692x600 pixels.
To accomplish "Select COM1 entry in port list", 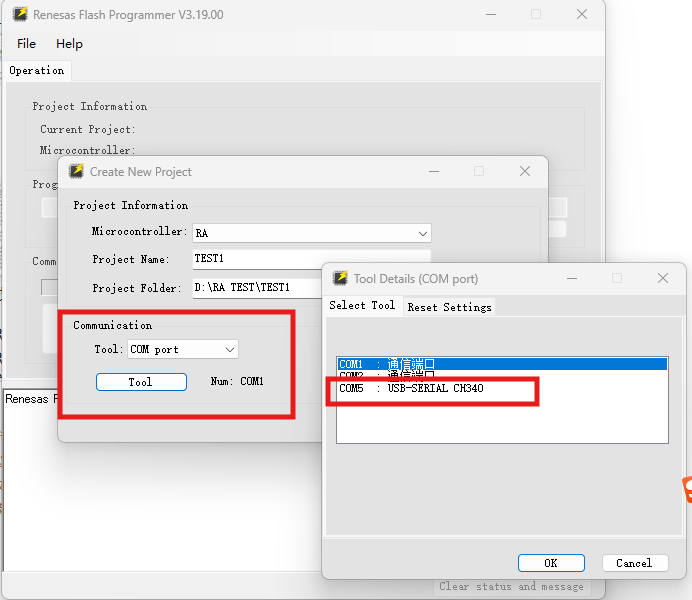I will [x=502, y=364].
